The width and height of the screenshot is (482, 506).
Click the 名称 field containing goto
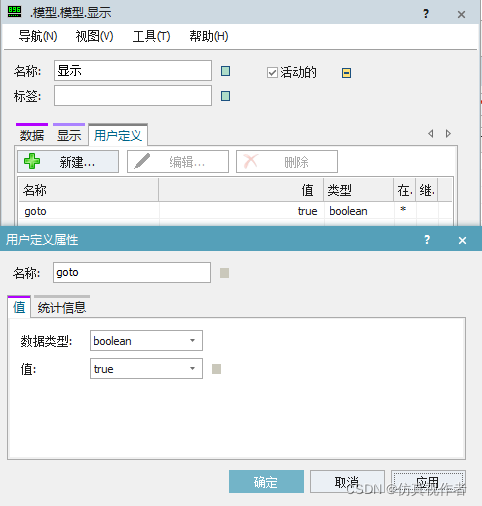132,273
